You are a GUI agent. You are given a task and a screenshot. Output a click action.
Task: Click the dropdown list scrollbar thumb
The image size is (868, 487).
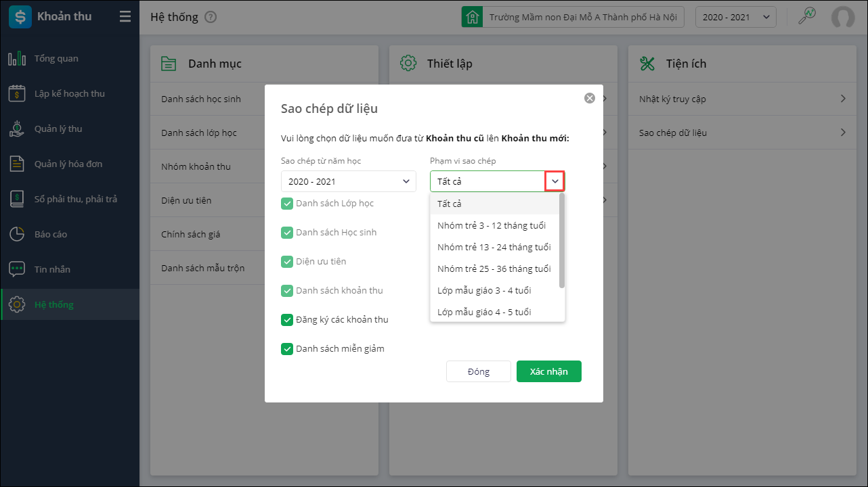(561, 241)
